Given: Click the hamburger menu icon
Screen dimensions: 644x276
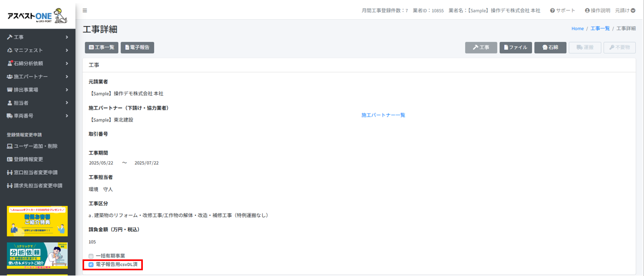Looking at the screenshot, I should point(85,10).
